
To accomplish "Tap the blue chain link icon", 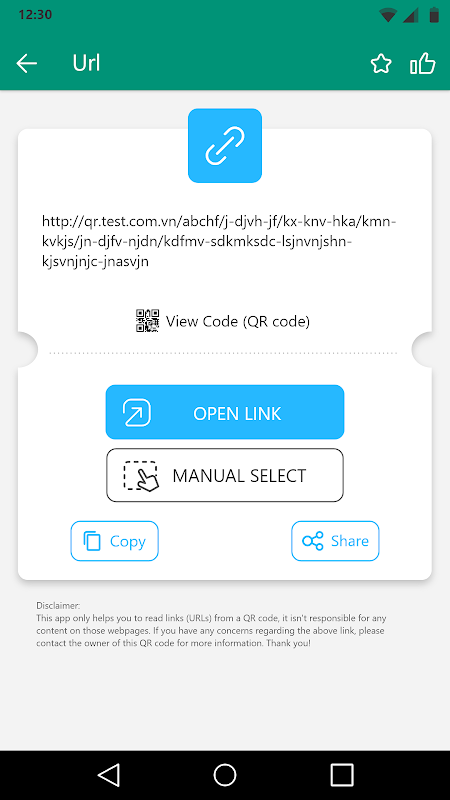I will pos(224,145).
